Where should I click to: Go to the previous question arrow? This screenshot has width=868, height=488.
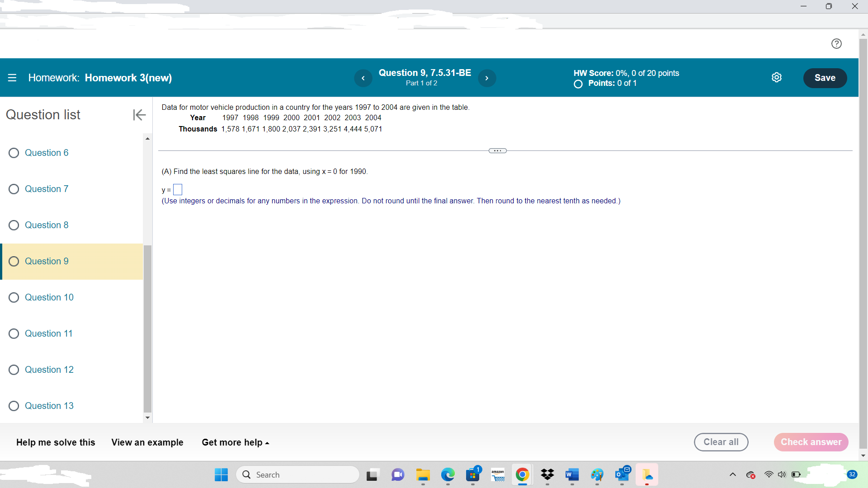363,78
